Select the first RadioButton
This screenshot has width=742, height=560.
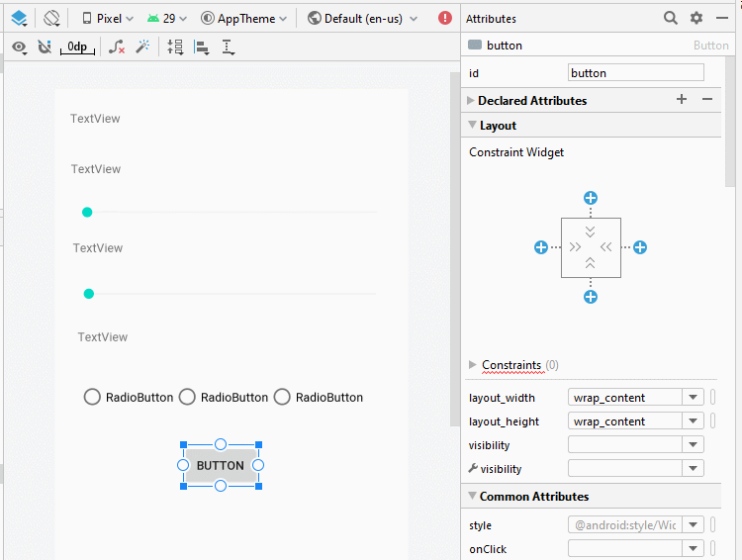pyautogui.click(x=129, y=397)
